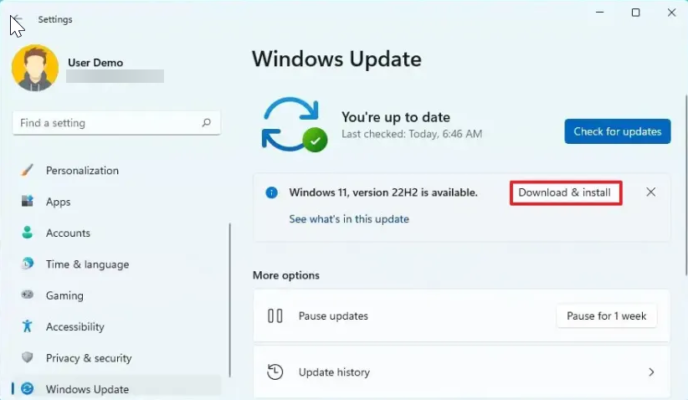Image resolution: width=688 pixels, height=400 pixels.
Task: Click Check for updates button
Action: pos(615,132)
